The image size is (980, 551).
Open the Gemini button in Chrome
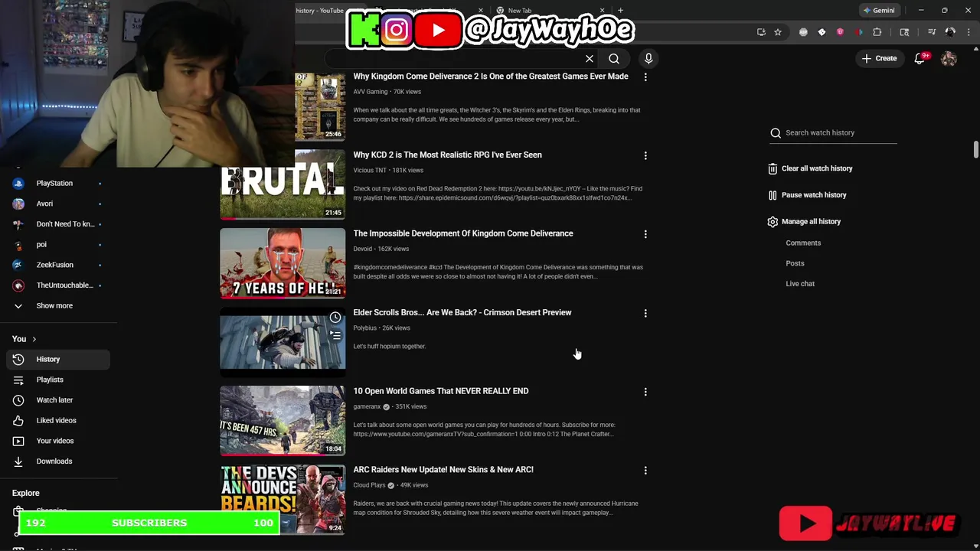click(879, 11)
